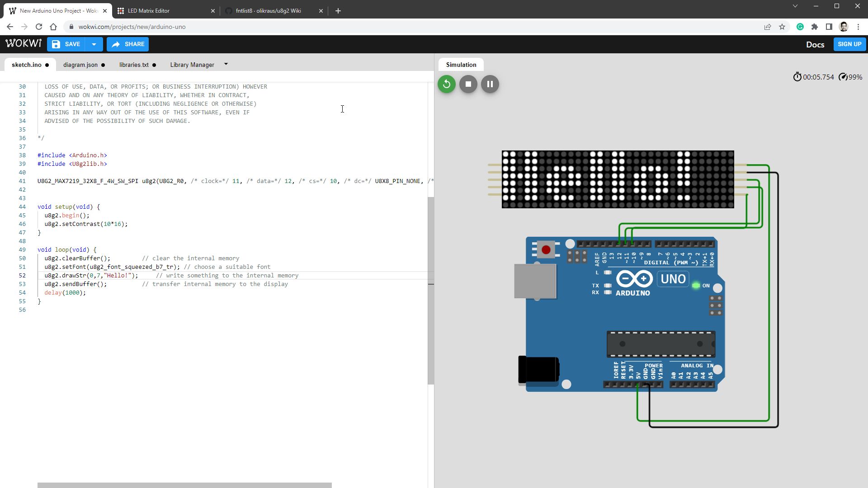The image size is (868, 488).
Task: Click the SIGN UP button
Action: coord(849,44)
